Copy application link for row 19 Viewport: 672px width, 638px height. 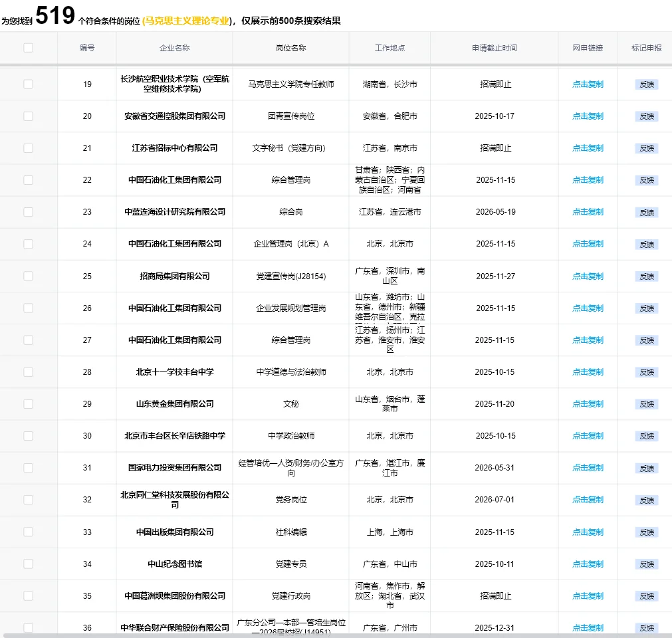click(x=588, y=84)
